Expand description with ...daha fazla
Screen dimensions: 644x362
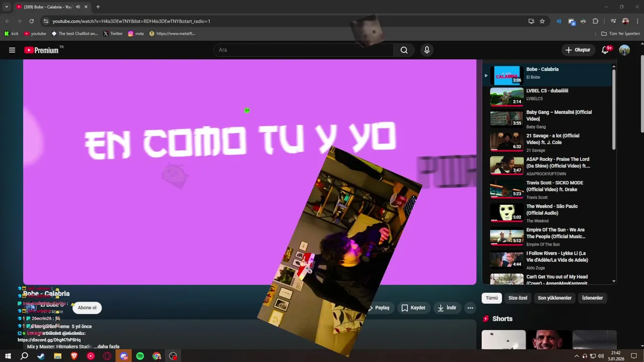pyautogui.click(x=107, y=346)
